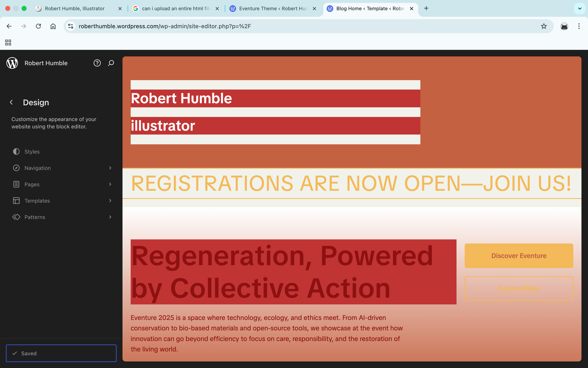Screen dimensions: 588x368
Task: Click the browser home icon
Action: 53,26
